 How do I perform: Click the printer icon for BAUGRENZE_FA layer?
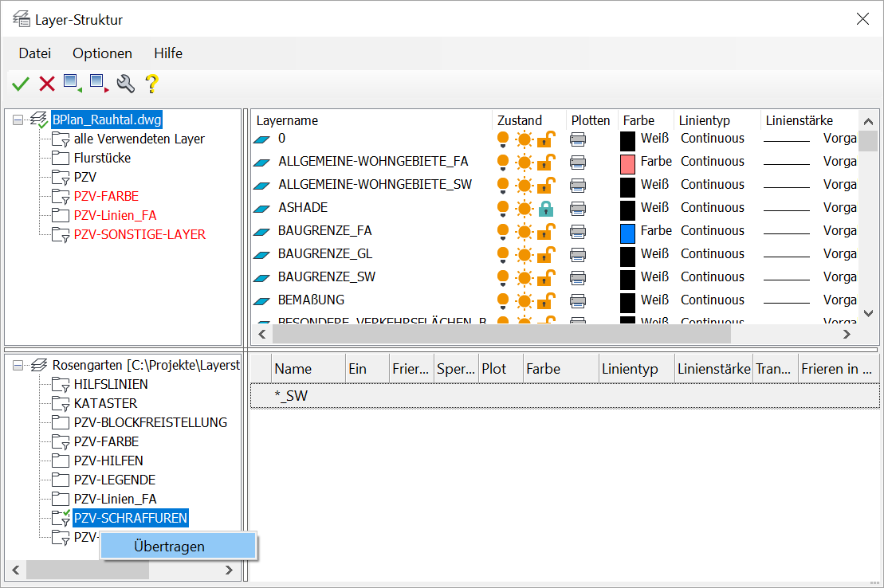coord(578,231)
